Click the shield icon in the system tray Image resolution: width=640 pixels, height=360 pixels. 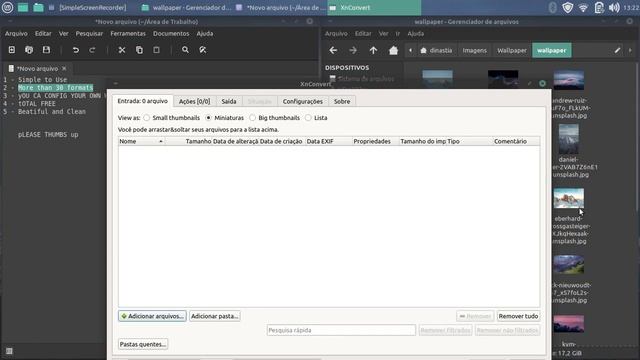pos(567,7)
